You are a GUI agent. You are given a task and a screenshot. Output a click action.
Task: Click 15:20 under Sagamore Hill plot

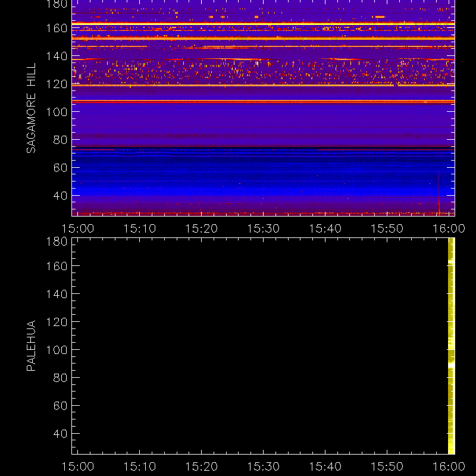202,228
